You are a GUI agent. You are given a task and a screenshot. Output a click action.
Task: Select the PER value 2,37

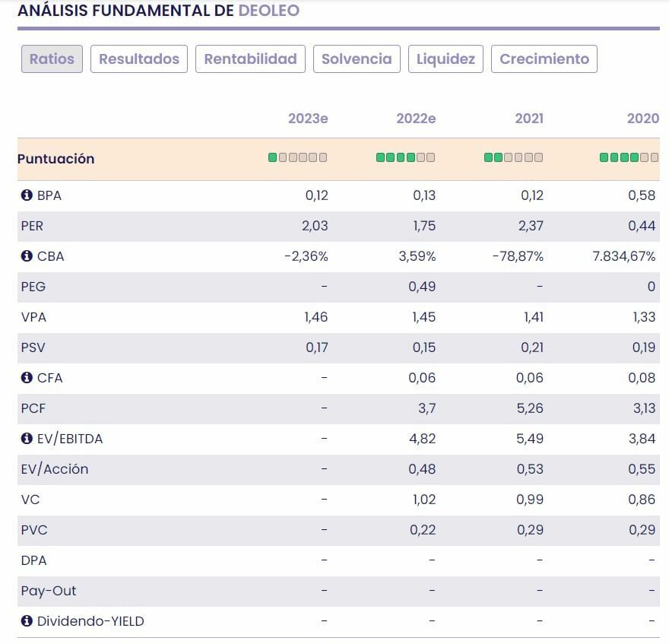(x=531, y=226)
